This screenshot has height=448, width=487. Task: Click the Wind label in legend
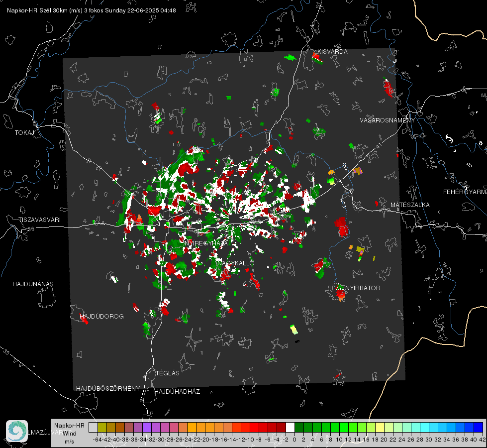click(70, 434)
